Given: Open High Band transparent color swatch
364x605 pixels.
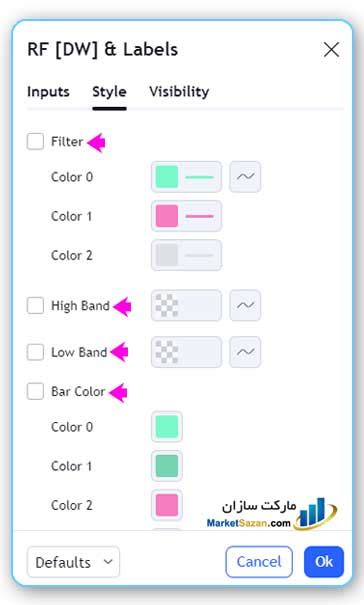Looking at the screenshot, I should coord(186,305).
